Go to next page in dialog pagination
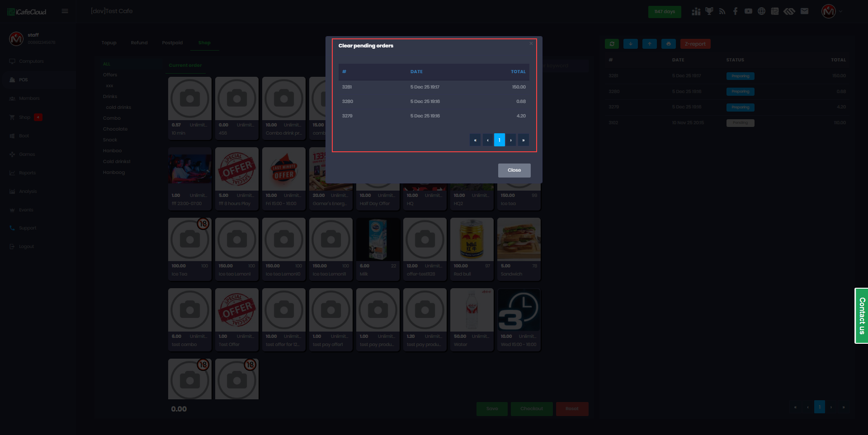Screen dimensions: 868x435 (x=511, y=140)
